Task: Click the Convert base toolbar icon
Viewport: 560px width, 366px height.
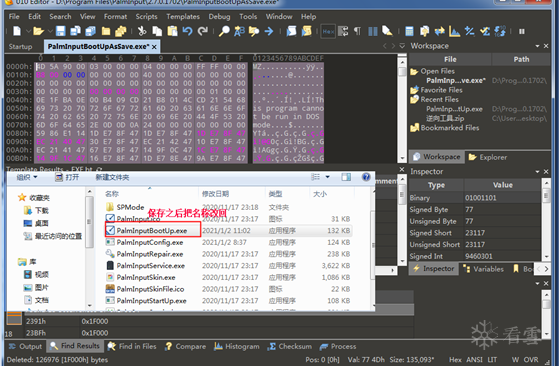Action: tap(500, 31)
